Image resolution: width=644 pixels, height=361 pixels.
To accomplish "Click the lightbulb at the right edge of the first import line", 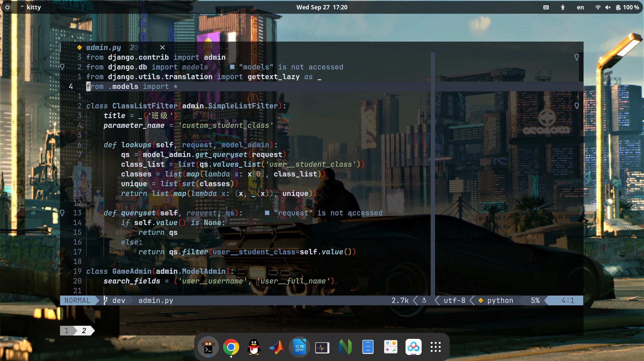I will click(x=577, y=57).
